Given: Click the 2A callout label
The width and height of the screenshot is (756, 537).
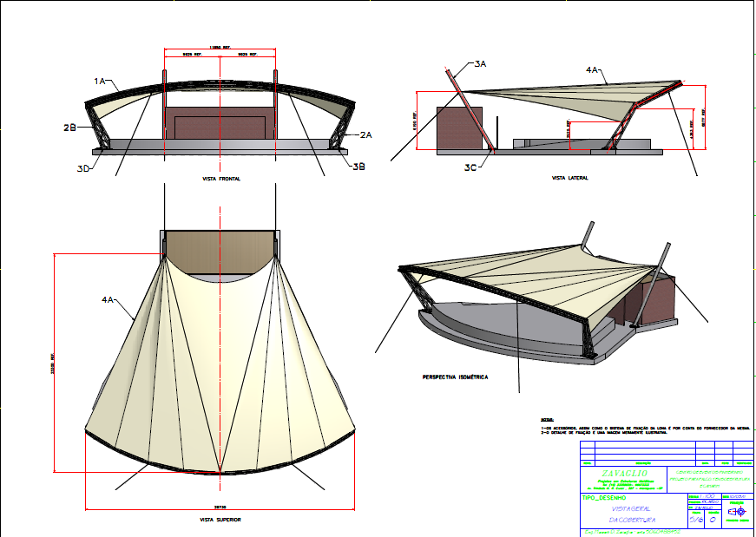Looking at the screenshot, I should 365,134.
